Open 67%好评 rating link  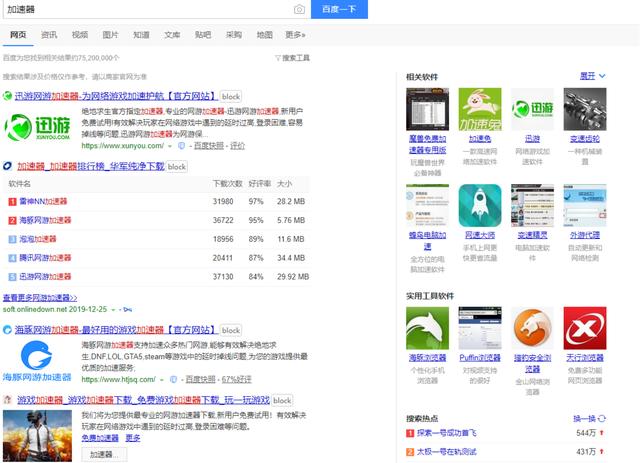point(236,379)
